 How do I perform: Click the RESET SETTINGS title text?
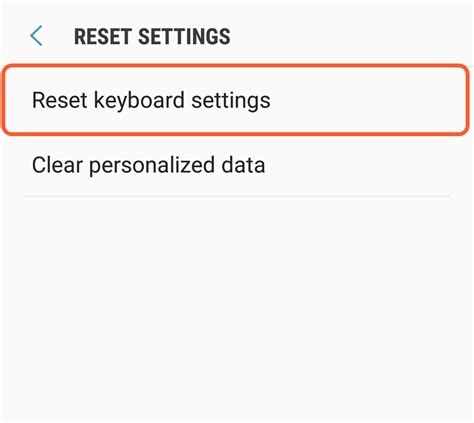pos(152,36)
